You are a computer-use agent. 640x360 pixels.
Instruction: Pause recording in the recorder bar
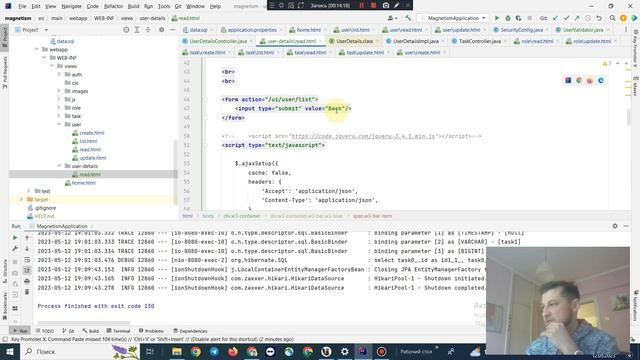pos(361,5)
